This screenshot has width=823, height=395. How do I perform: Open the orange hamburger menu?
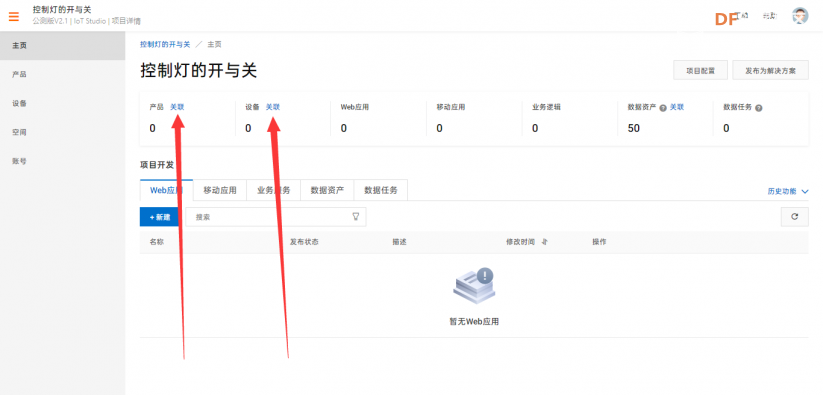[14, 16]
